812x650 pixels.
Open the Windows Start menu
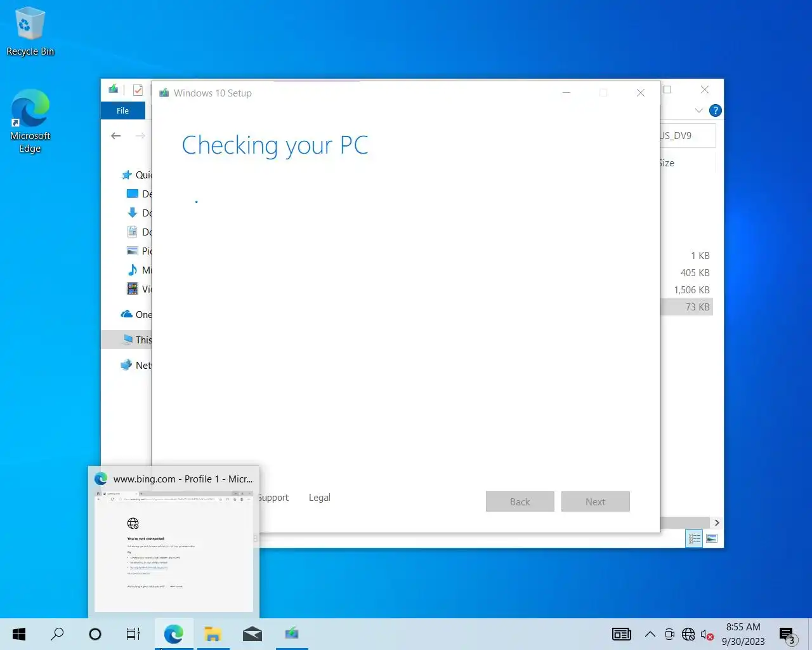tap(19, 634)
